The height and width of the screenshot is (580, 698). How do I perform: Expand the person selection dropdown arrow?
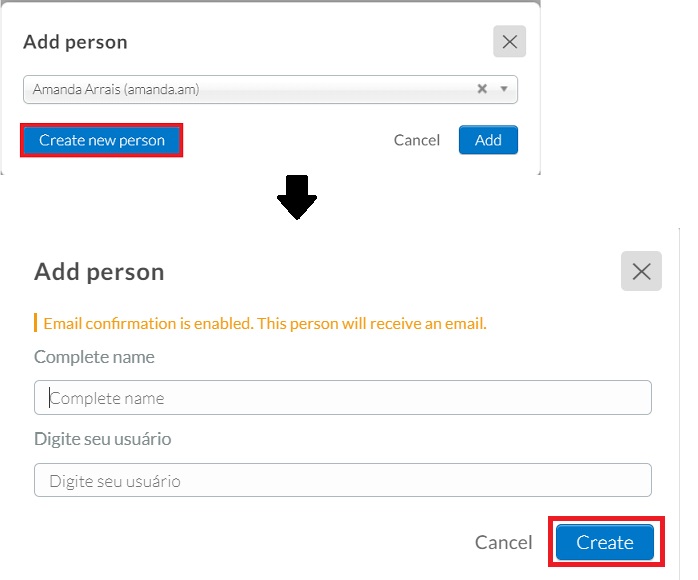point(504,89)
